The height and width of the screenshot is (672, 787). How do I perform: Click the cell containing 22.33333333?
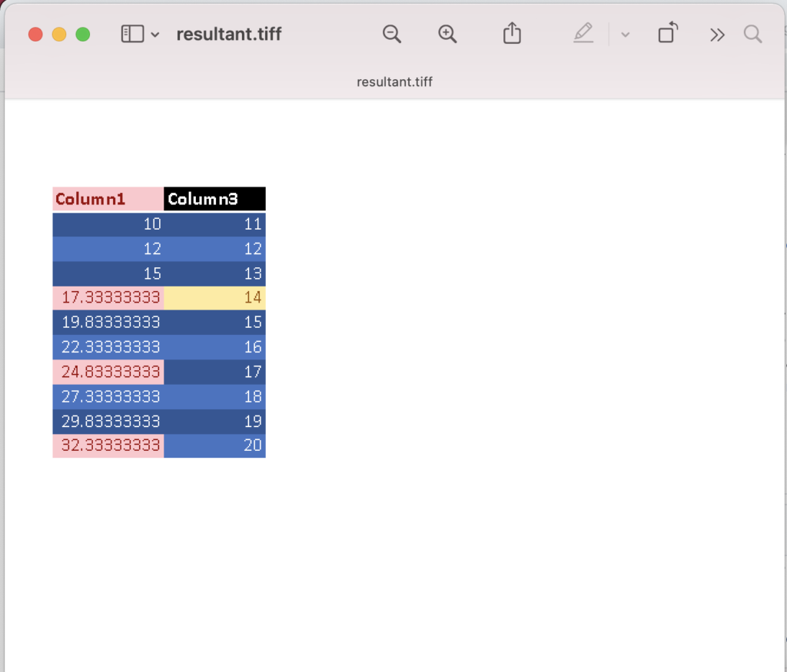[x=108, y=347]
